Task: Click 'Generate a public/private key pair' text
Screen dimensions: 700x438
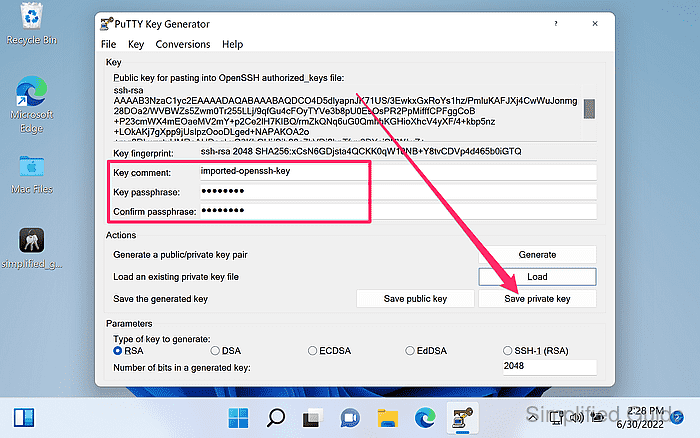Action: point(180,254)
